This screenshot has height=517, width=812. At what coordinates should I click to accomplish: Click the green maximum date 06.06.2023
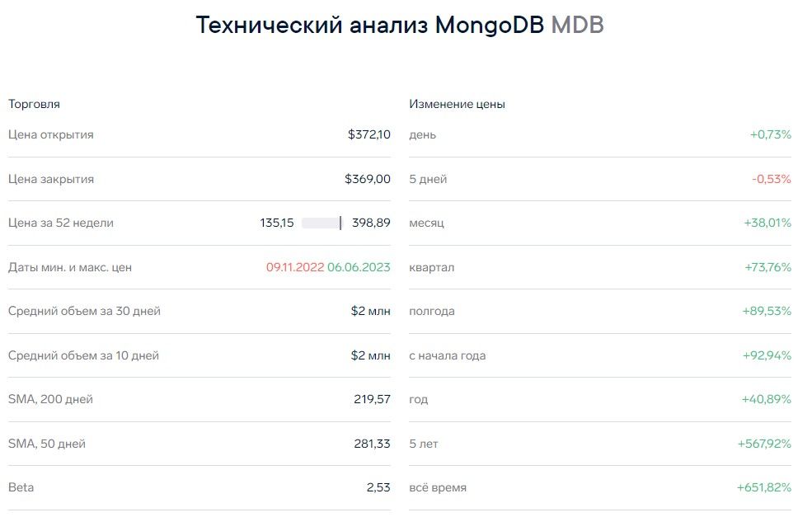coord(359,267)
